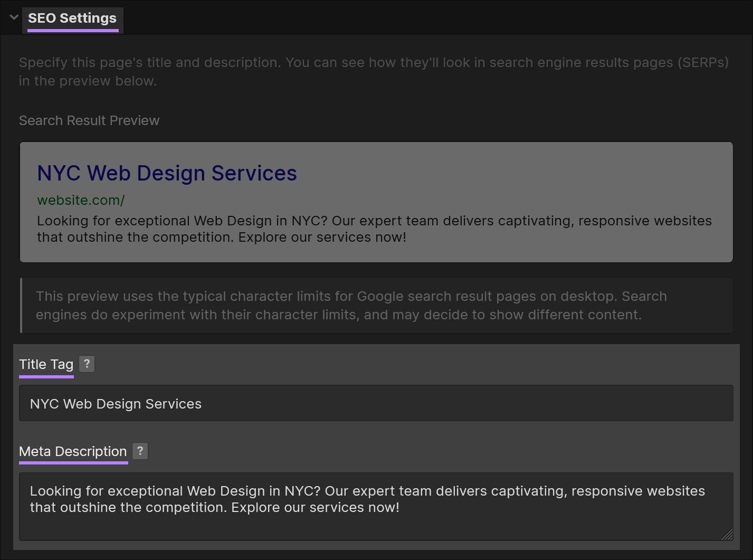Select the Title Tag text content

116,403
